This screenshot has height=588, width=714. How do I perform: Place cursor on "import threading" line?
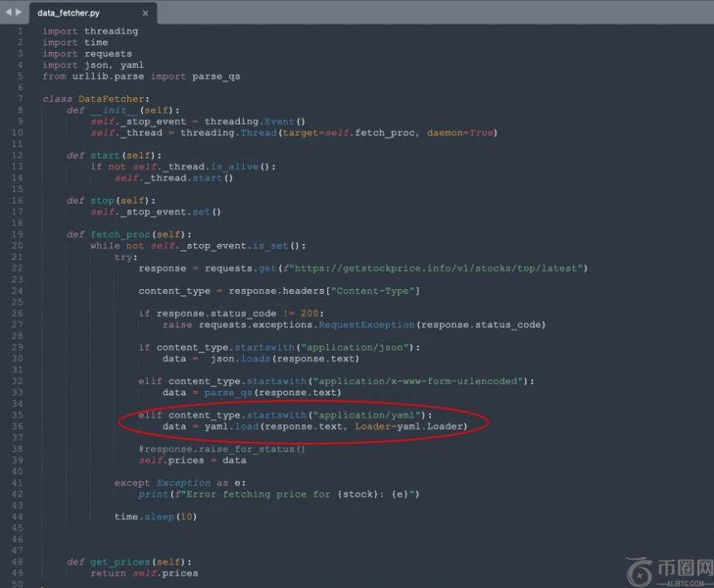[x=90, y=32]
